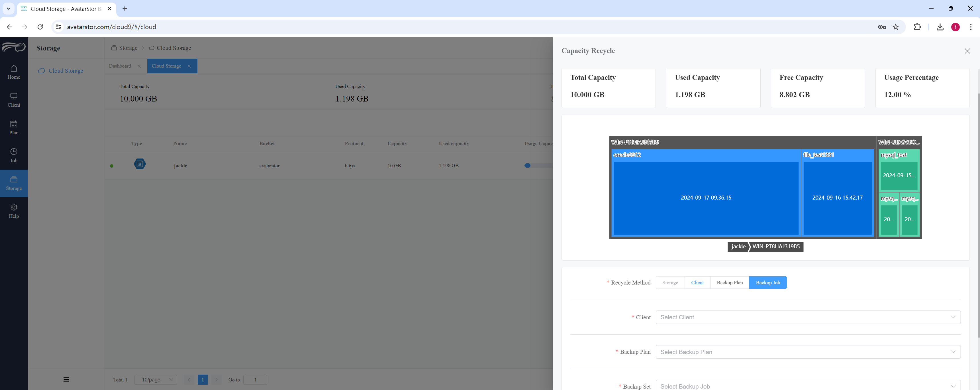Click the previous page arrow
This screenshot has width=980, height=390.
tap(189, 380)
